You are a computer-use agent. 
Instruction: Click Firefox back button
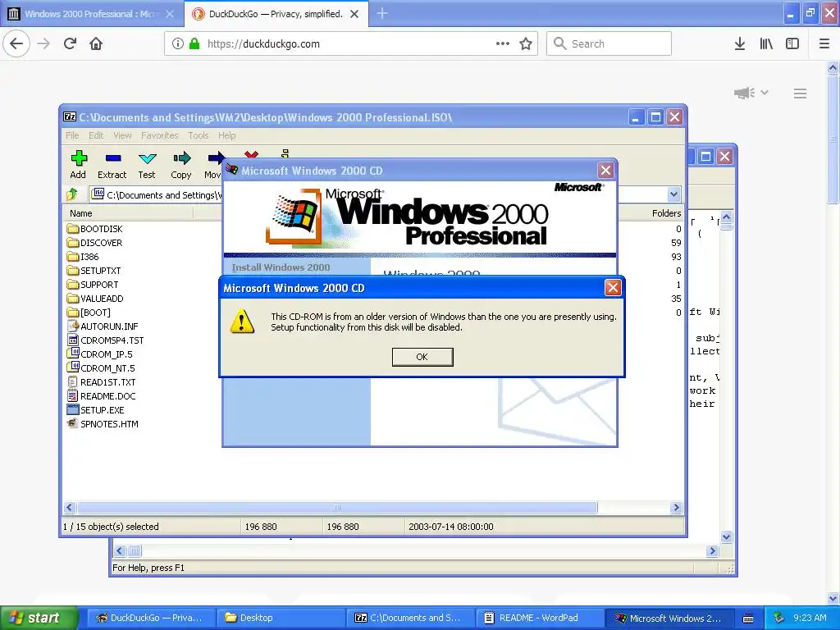pyautogui.click(x=16, y=43)
